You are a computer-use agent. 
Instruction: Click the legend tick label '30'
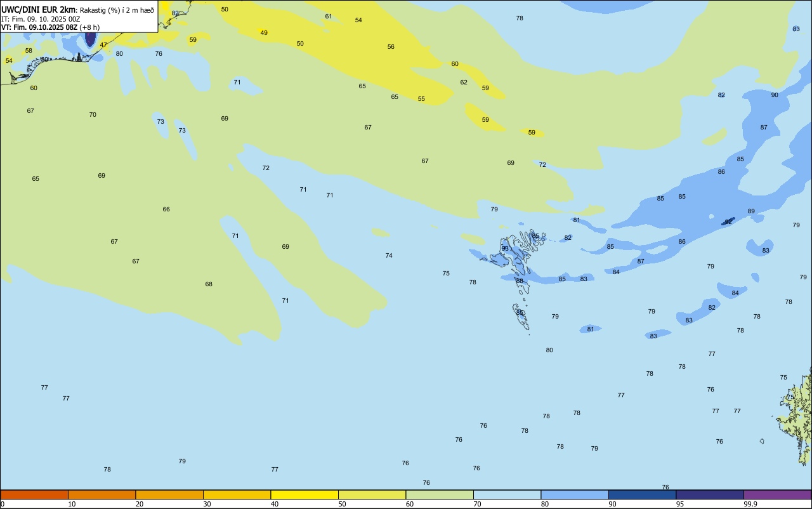pos(207,504)
